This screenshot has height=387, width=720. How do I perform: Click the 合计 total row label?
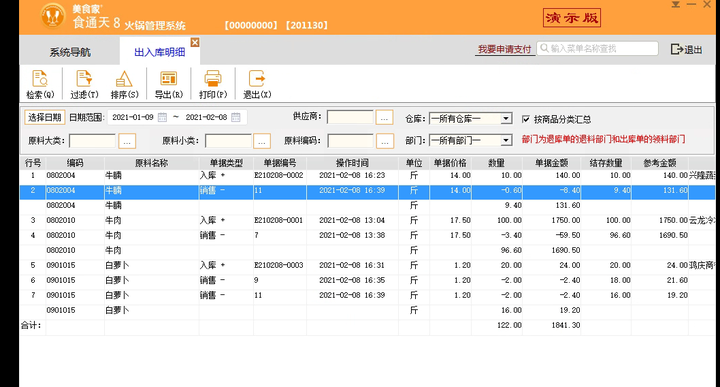click(31, 325)
